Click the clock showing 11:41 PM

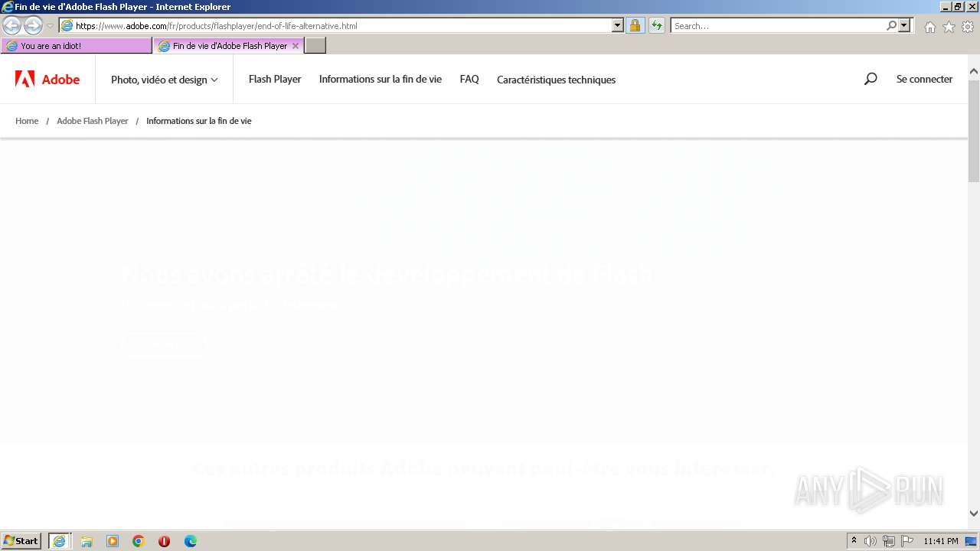(x=941, y=541)
